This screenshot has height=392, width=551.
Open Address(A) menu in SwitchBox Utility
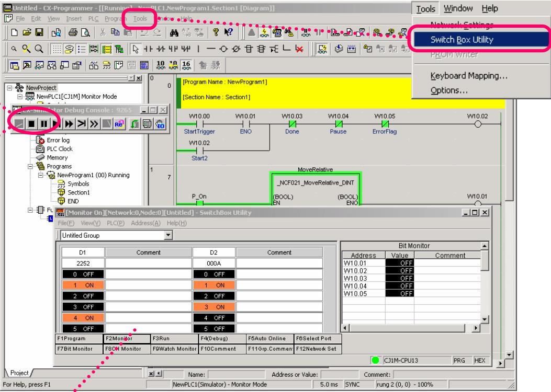145,223
